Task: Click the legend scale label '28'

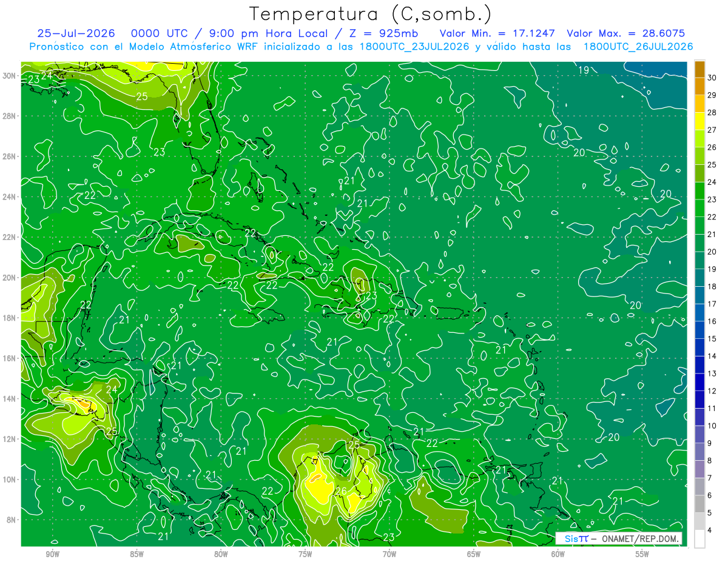Action: pos(712,113)
